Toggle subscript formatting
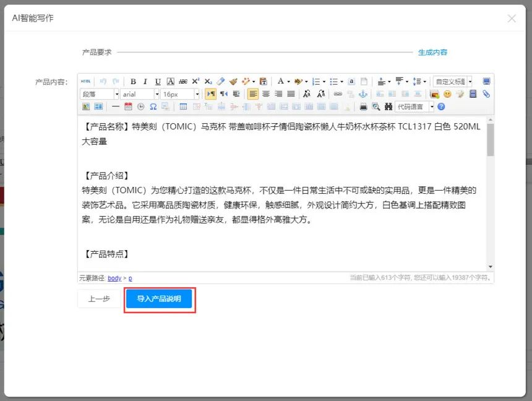 pos(208,82)
